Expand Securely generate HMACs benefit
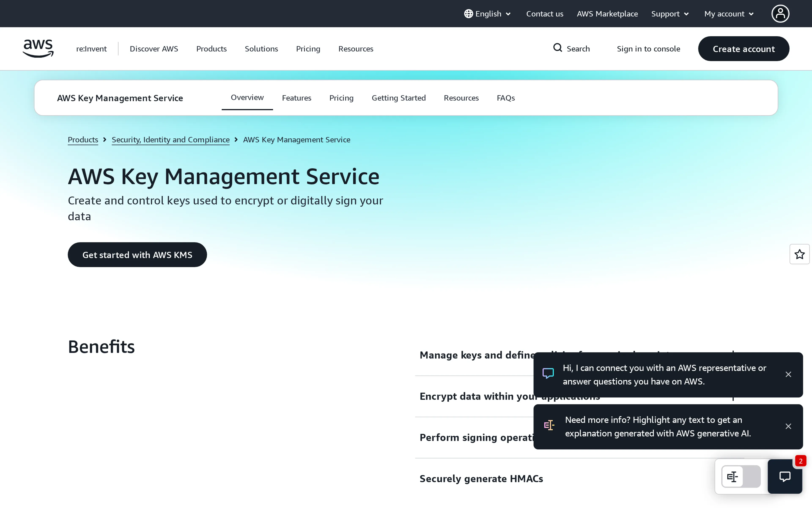Viewport: 812px width, 508px height. [x=579, y=478]
